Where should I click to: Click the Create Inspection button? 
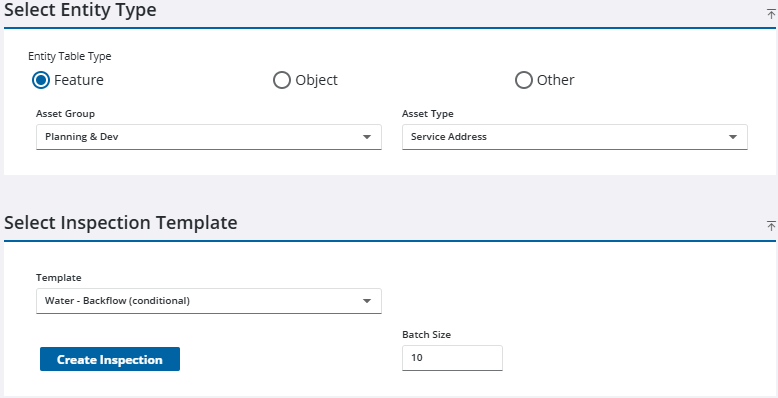110,359
